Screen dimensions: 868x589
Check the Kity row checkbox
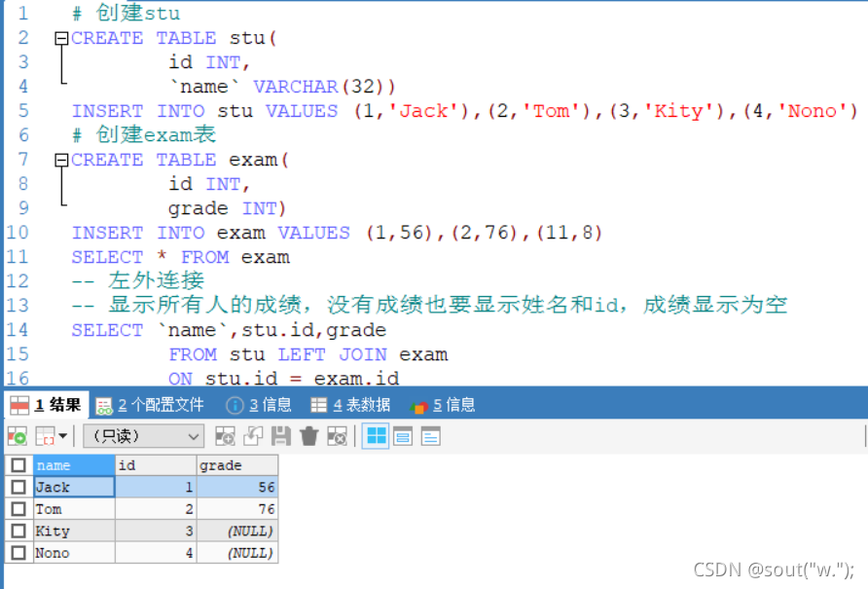18,531
